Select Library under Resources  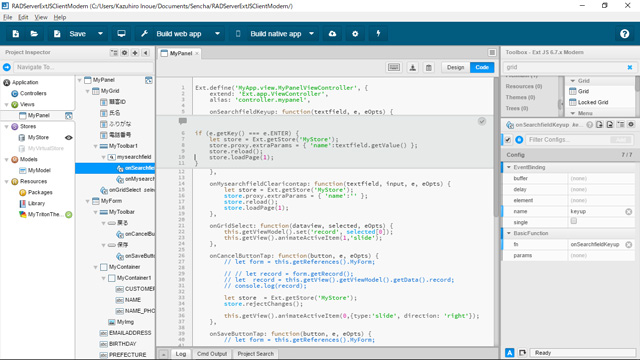point(36,204)
